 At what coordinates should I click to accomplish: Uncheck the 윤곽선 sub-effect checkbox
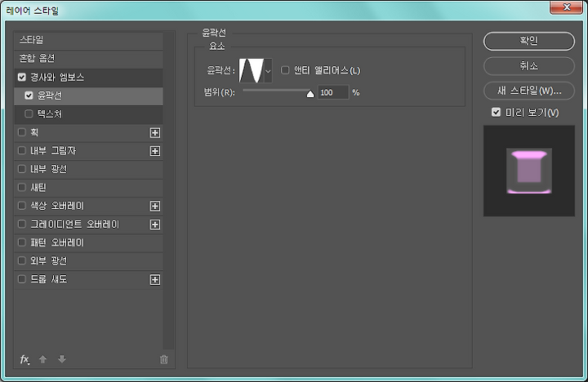click(x=29, y=95)
